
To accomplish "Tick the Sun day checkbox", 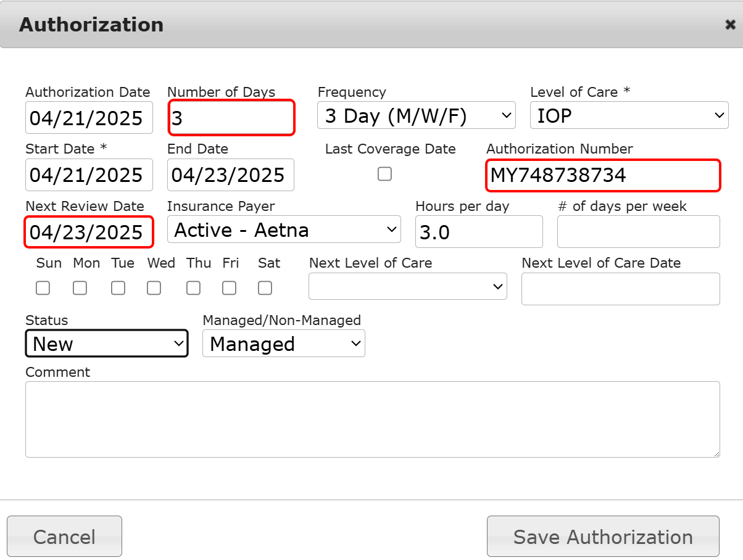I will tap(43, 288).
